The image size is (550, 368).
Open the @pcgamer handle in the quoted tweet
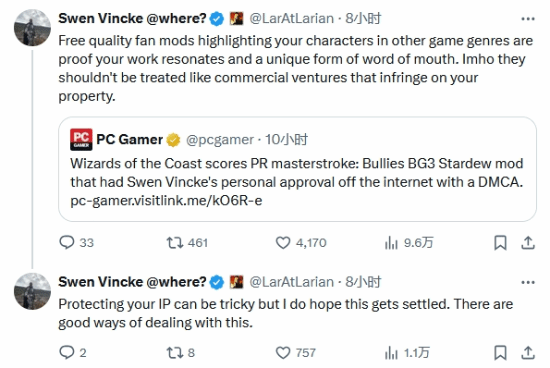pyautogui.click(x=220, y=140)
